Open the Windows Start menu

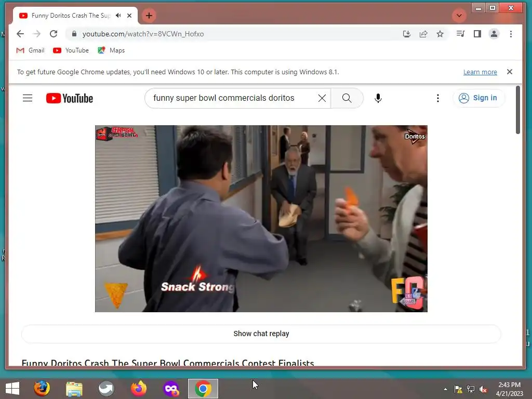tap(12, 389)
